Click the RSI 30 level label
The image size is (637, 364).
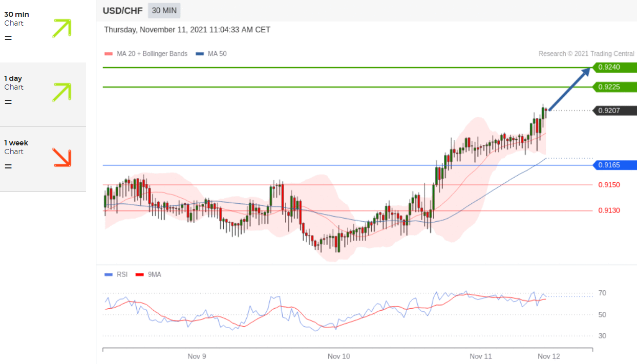click(x=602, y=336)
